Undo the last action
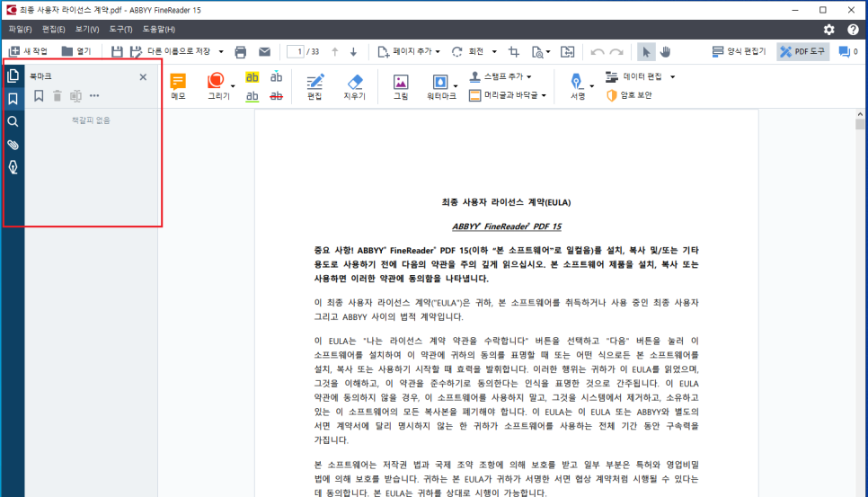Image resolution: width=868 pixels, height=497 pixels. tap(598, 52)
